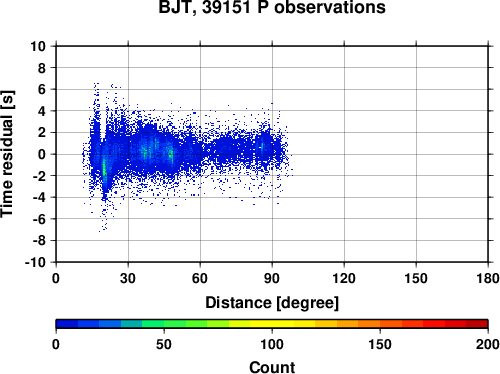The image size is (500, 374).
Task: Click the x-axis tick label 180
Action: pyautogui.click(x=488, y=278)
